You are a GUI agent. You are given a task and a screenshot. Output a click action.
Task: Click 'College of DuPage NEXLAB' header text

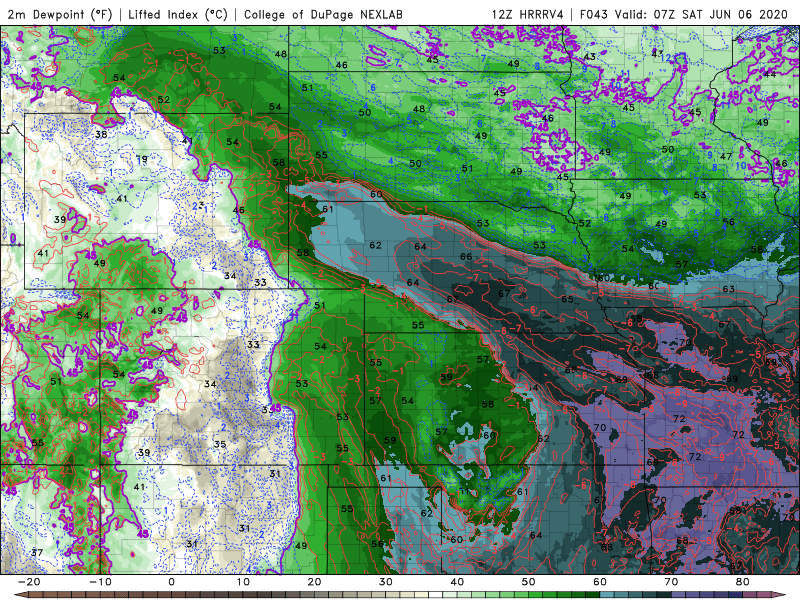coord(323,14)
